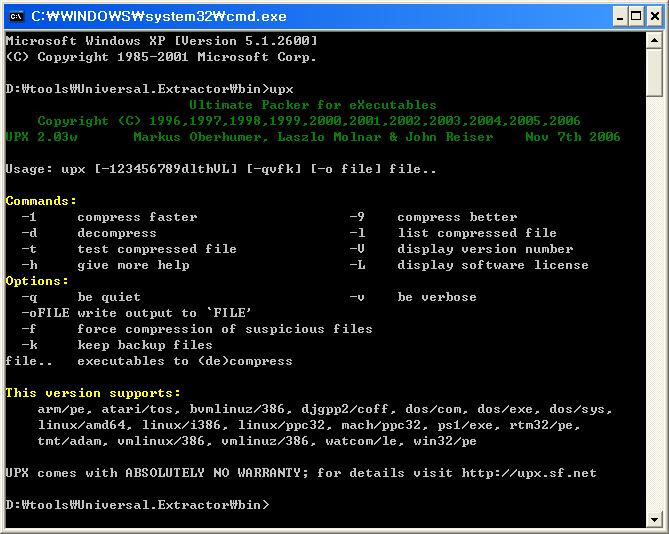This screenshot has height=534, width=669.
Task: Click the '-h give more help' entry
Action: pos(105,265)
